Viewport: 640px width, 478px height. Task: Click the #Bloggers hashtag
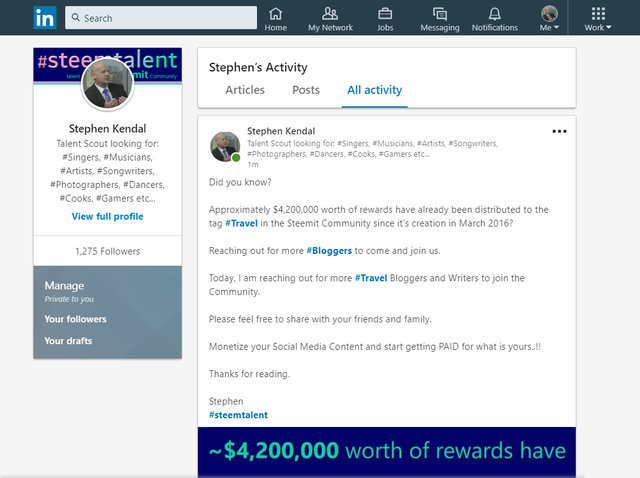coord(329,251)
